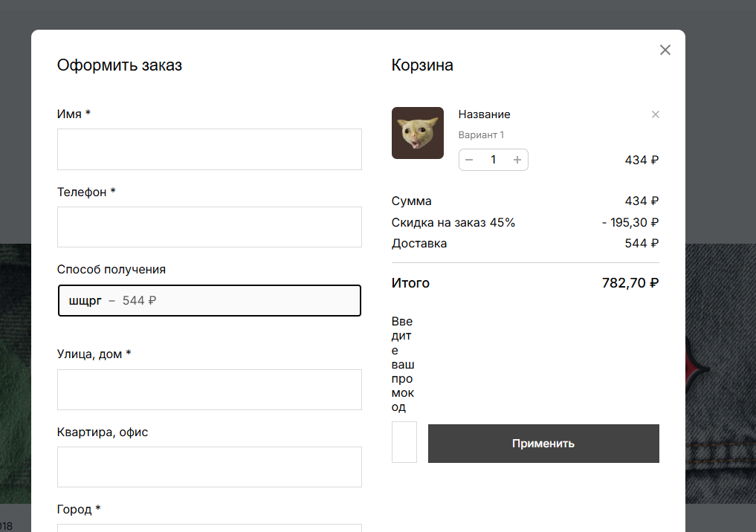Viewport: 756px width, 532px height.
Task: Click the "Введите ваш промокод" label
Action: pos(403,364)
